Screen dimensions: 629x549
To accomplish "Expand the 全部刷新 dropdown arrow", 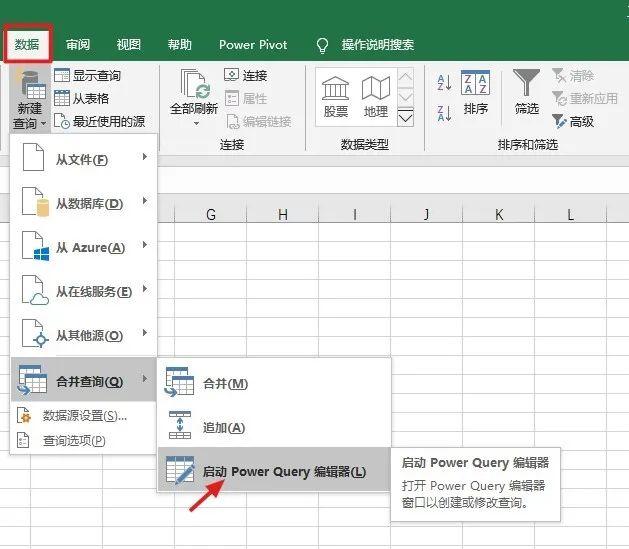I will 196,124.
